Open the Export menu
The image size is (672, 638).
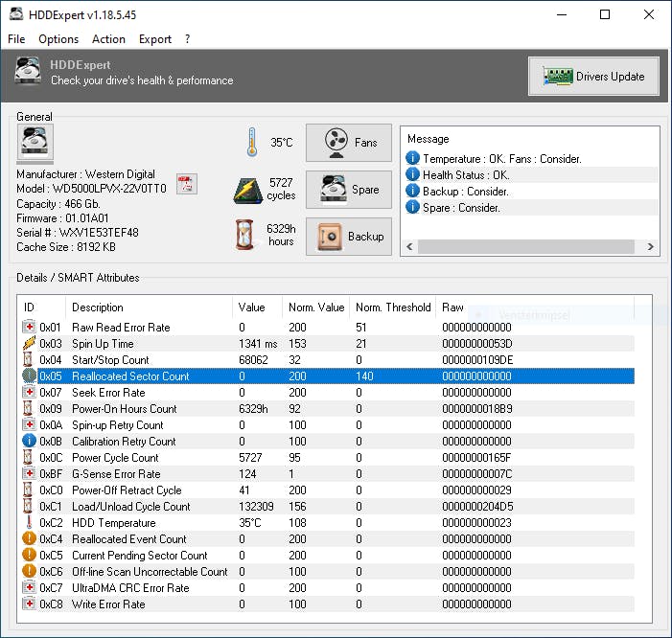click(x=154, y=39)
